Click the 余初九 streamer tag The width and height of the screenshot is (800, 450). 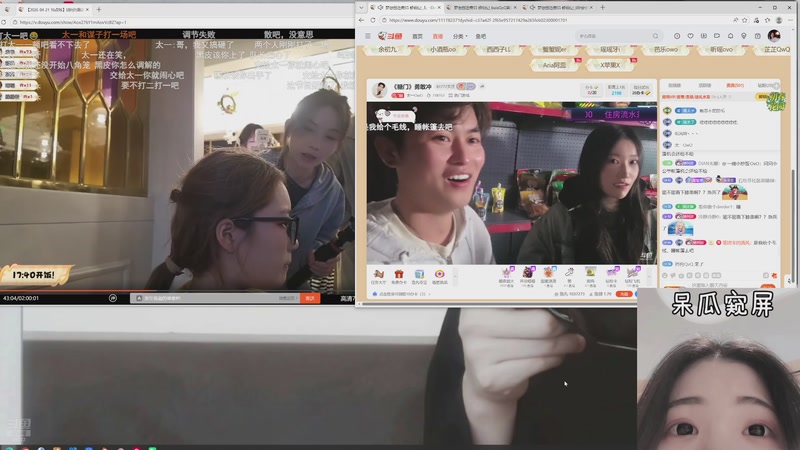388,49
